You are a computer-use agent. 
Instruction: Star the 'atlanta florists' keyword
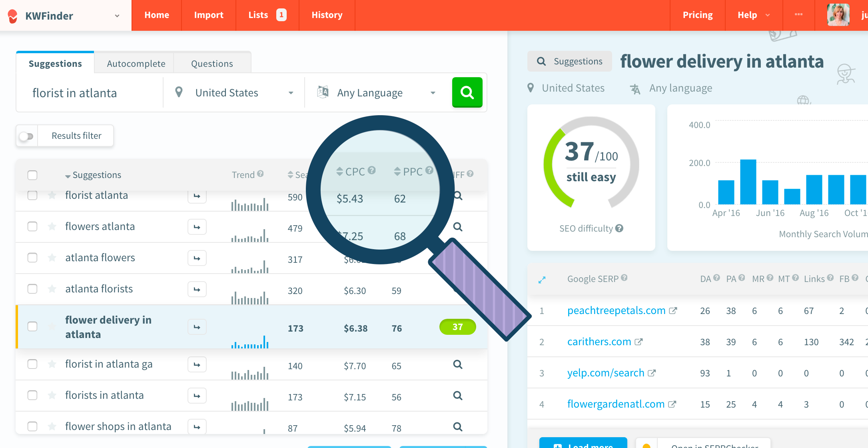point(52,289)
